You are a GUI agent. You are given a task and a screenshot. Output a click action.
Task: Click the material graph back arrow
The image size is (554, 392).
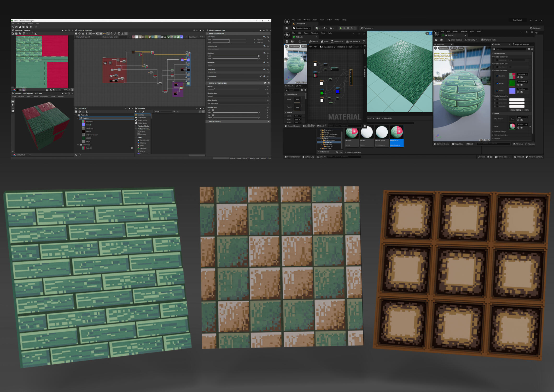pos(311,47)
